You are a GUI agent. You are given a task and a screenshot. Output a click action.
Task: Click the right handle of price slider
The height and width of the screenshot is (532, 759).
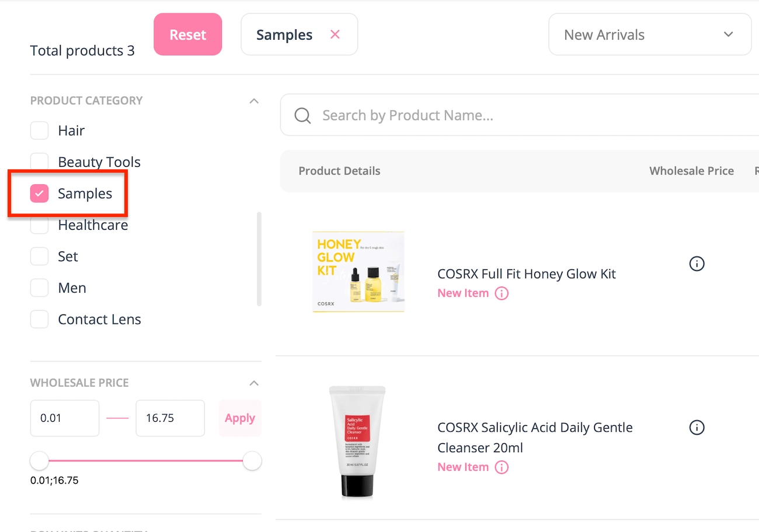click(252, 461)
